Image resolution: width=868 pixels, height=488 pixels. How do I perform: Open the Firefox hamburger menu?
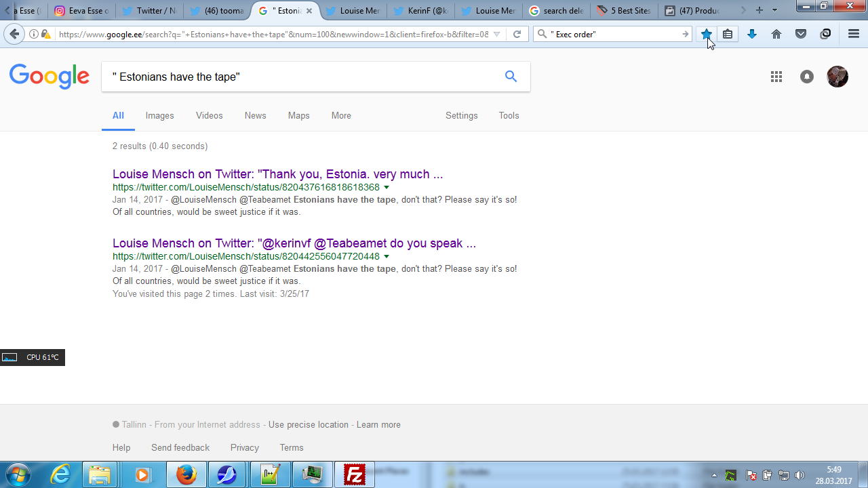(854, 34)
